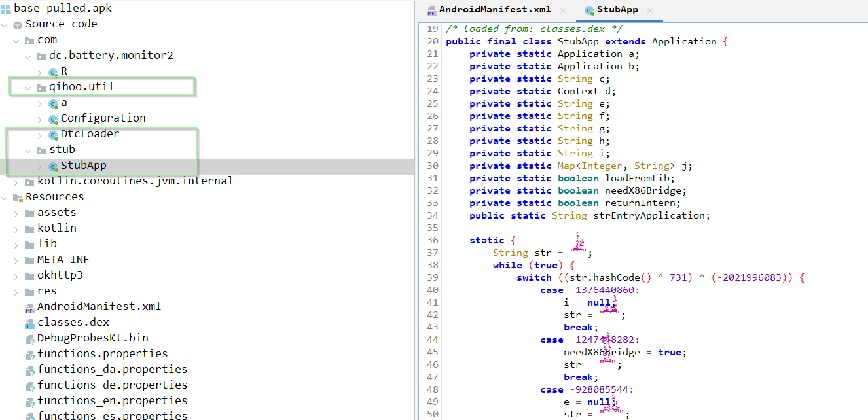Select Configuration in the tree
Viewport: 868px width, 420px height.
[x=103, y=118]
